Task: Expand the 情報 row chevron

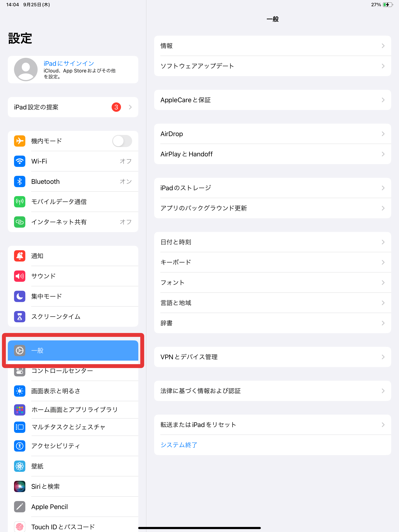Action: [383, 46]
